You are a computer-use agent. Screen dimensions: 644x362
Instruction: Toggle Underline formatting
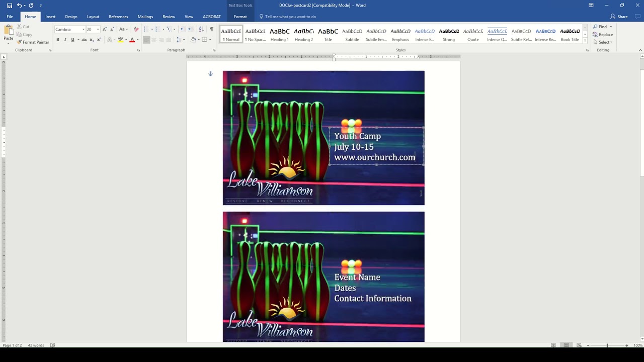pos(72,40)
